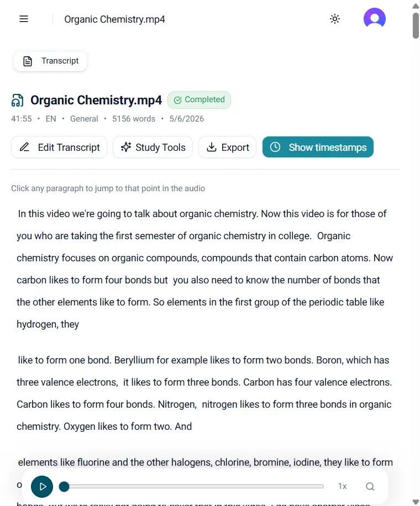The width and height of the screenshot is (420, 506).
Task: Seek using the audio progress slider
Action: 193,486
